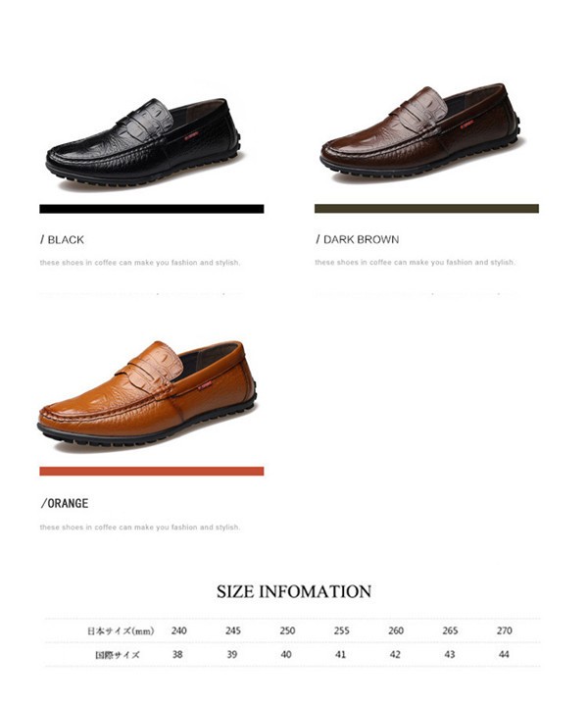Click the black loafer product image

144,141
